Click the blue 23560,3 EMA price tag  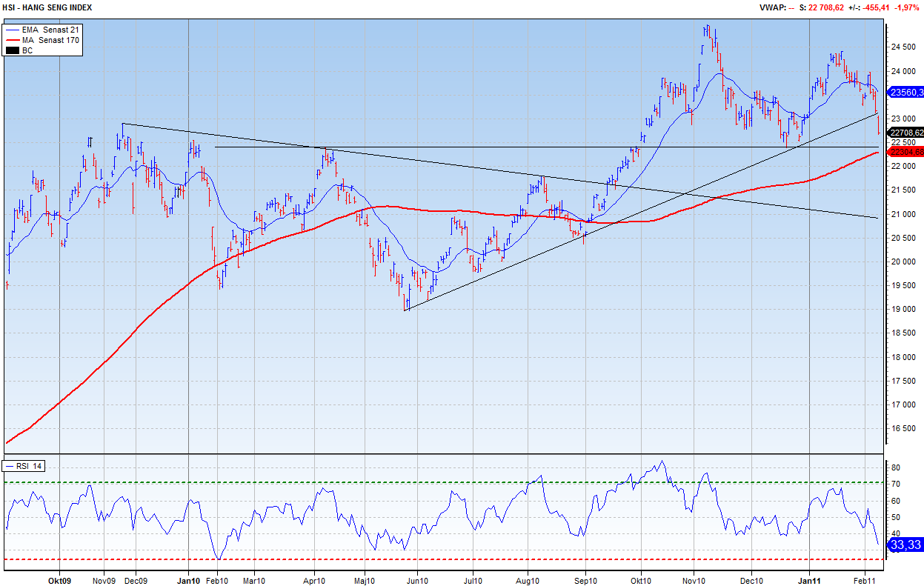tap(906, 93)
